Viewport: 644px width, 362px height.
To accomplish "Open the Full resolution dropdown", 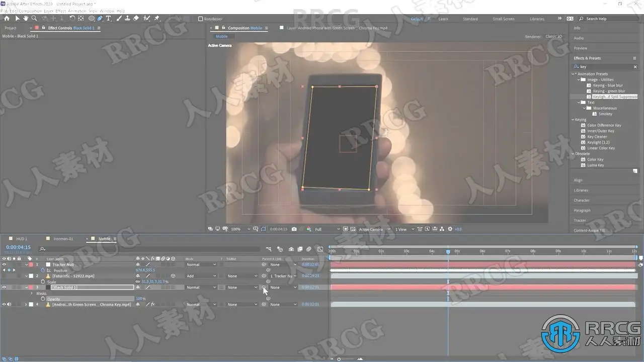I will coord(327,229).
